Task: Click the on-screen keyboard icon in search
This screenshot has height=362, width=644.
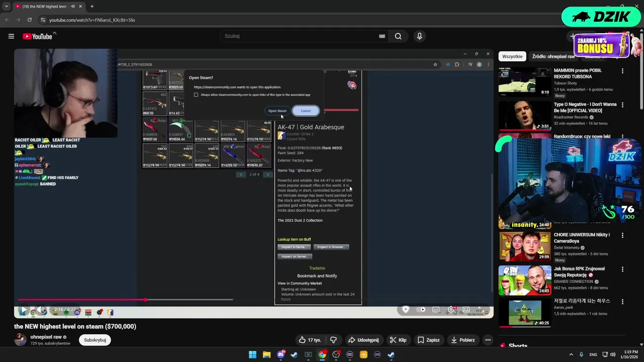Action: click(382, 36)
